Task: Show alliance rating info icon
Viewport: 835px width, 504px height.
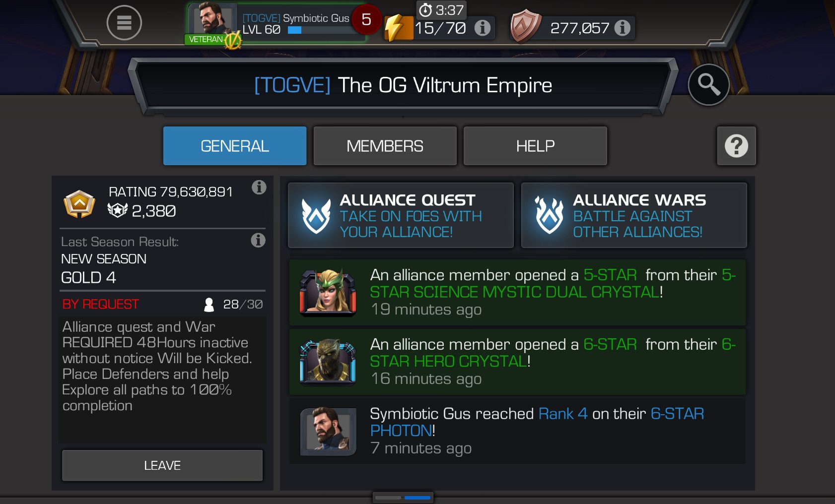Action: (x=259, y=187)
